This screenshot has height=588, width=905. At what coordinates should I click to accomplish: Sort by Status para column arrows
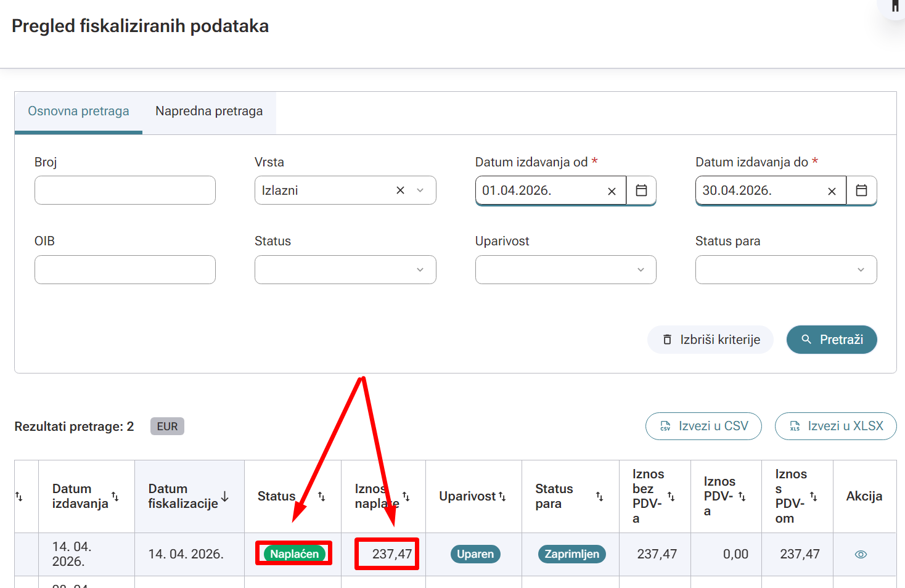point(599,496)
